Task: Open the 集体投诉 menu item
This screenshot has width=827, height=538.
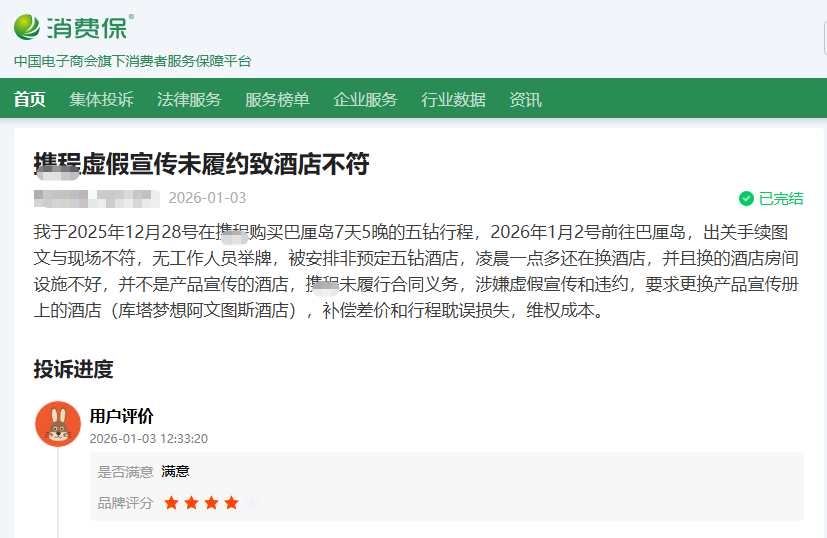Action: (x=101, y=99)
